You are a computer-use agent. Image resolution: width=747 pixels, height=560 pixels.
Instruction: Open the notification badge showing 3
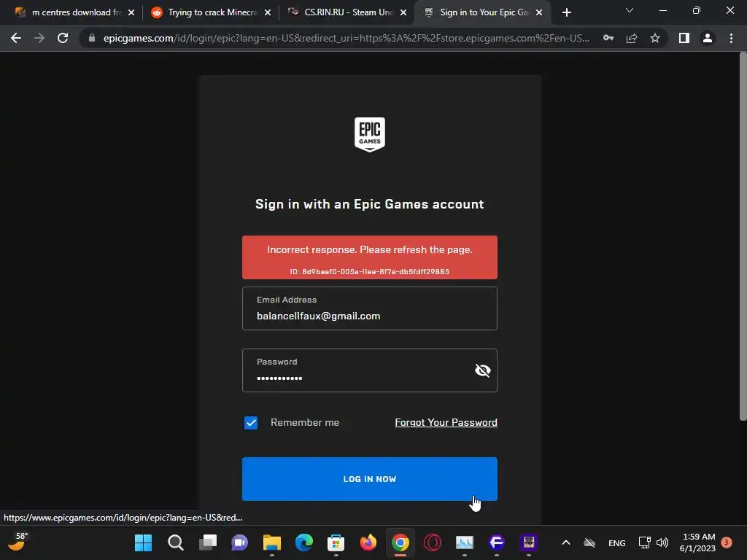(727, 542)
